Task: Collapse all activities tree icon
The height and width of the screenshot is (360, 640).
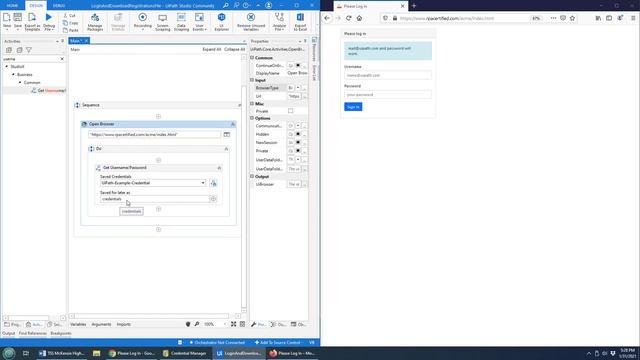Action: point(19,50)
